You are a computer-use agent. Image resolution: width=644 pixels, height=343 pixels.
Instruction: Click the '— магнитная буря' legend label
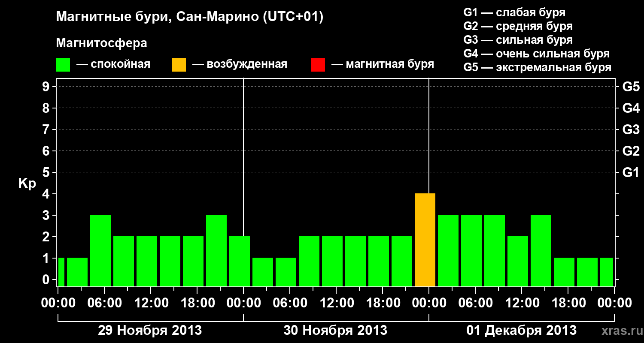[x=383, y=65]
